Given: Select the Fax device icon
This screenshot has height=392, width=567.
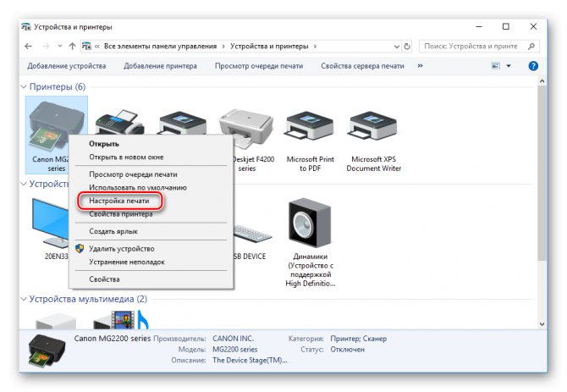Looking at the screenshot, I should point(119,122).
